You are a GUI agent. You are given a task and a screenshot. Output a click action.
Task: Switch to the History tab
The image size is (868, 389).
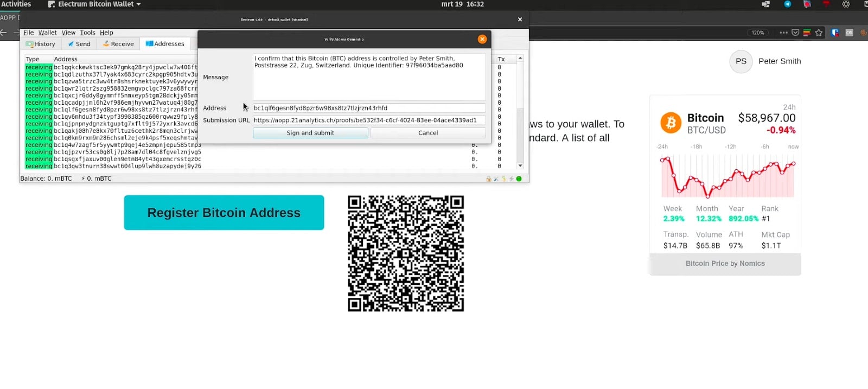41,44
